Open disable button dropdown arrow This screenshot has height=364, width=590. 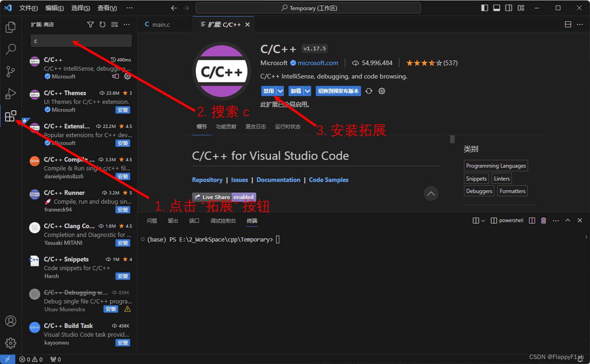280,91
